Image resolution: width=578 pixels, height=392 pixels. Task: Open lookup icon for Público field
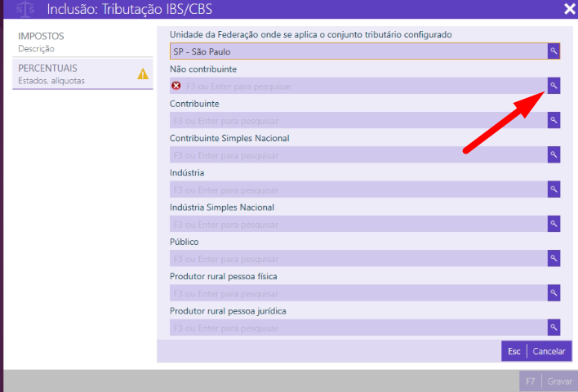click(x=554, y=258)
